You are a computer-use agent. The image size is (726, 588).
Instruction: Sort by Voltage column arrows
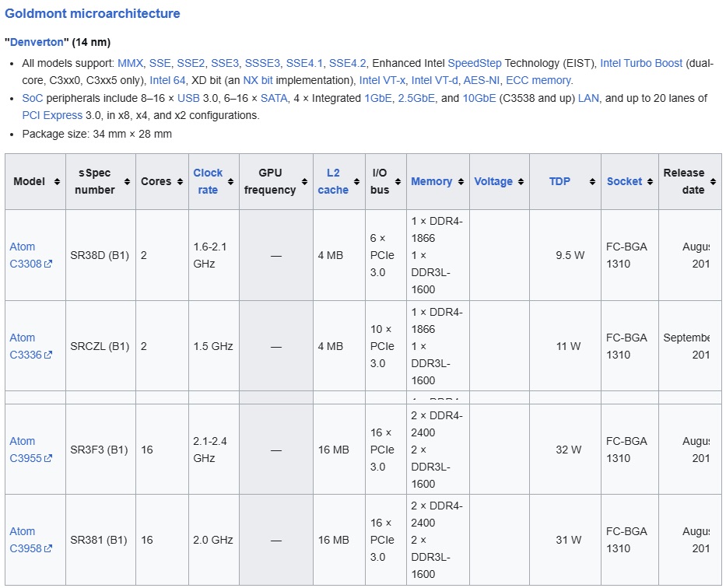(521, 181)
